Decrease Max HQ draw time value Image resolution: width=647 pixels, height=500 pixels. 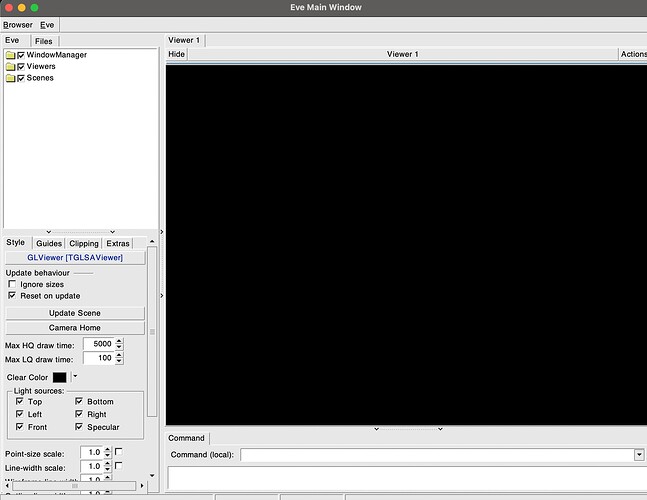coord(119,347)
